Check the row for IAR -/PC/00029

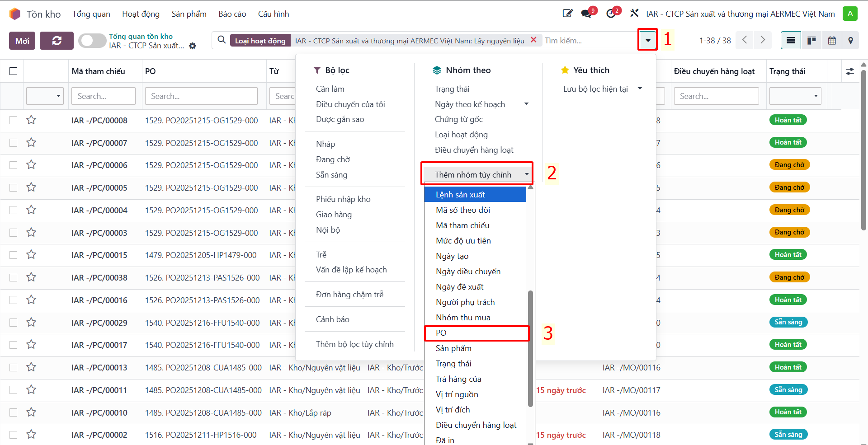pyautogui.click(x=14, y=323)
